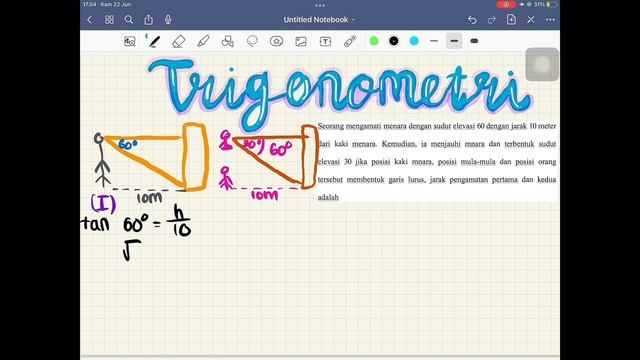Viewport: 640px width, 360px height.
Task: Select the Image insert tool
Action: tap(301, 41)
